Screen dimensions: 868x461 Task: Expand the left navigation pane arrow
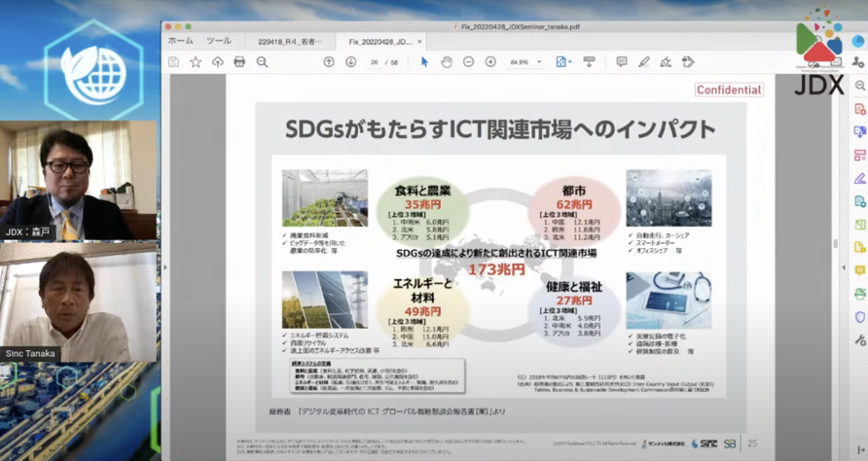coord(165,267)
